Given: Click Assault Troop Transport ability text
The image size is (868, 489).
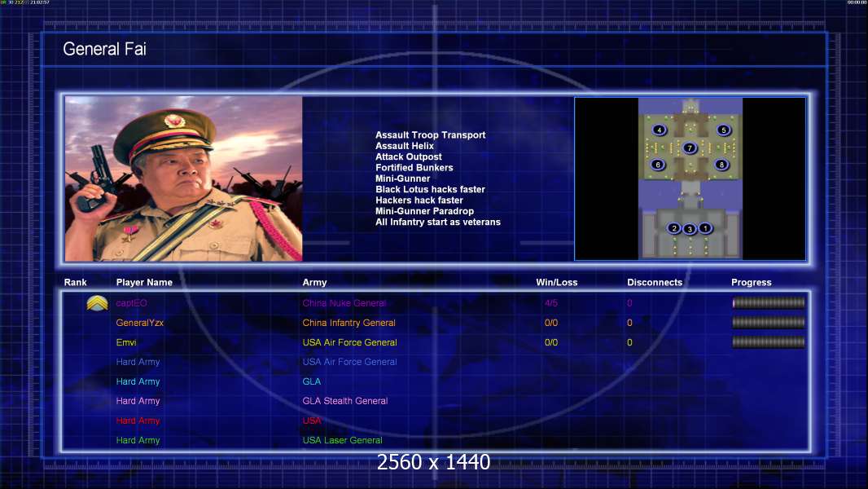Looking at the screenshot, I should (430, 135).
